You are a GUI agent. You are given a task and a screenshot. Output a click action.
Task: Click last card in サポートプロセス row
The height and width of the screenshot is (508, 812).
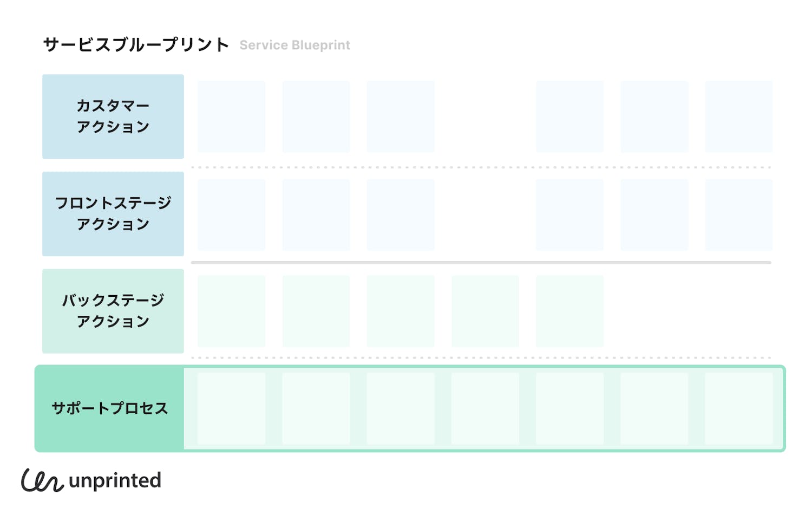[x=738, y=408]
